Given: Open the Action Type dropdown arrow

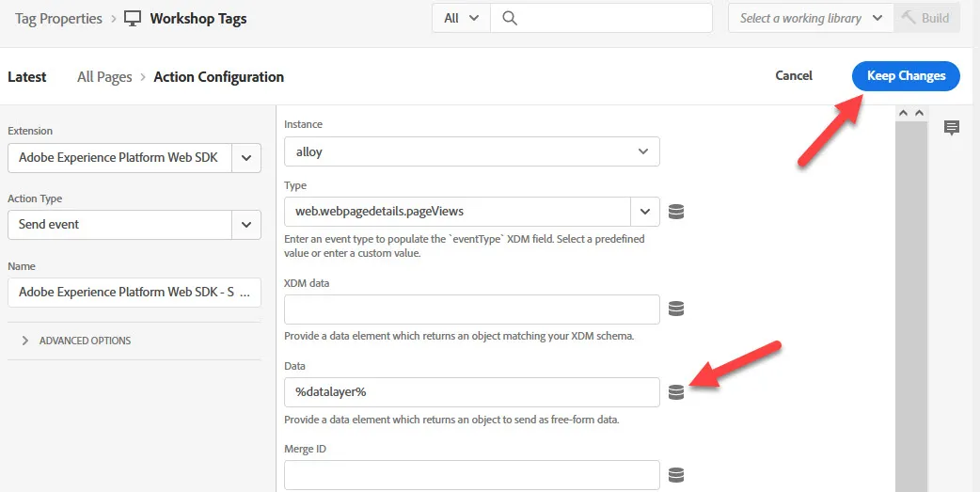Looking at the screenshot, I should [x=246, y=225].
